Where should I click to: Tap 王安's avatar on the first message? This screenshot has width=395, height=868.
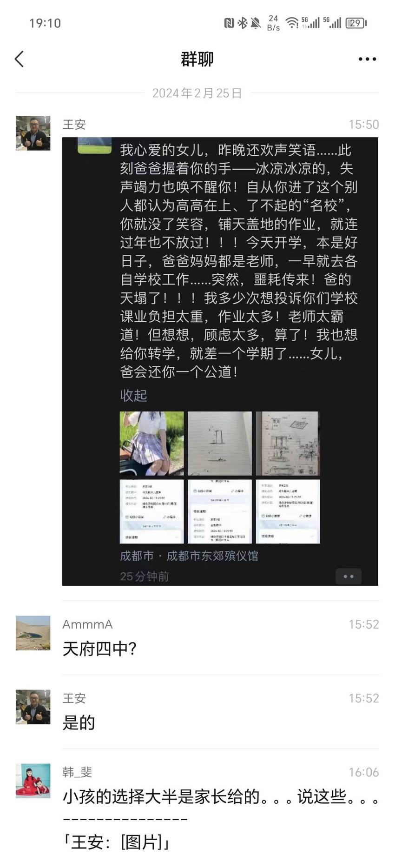pos(33,133)
